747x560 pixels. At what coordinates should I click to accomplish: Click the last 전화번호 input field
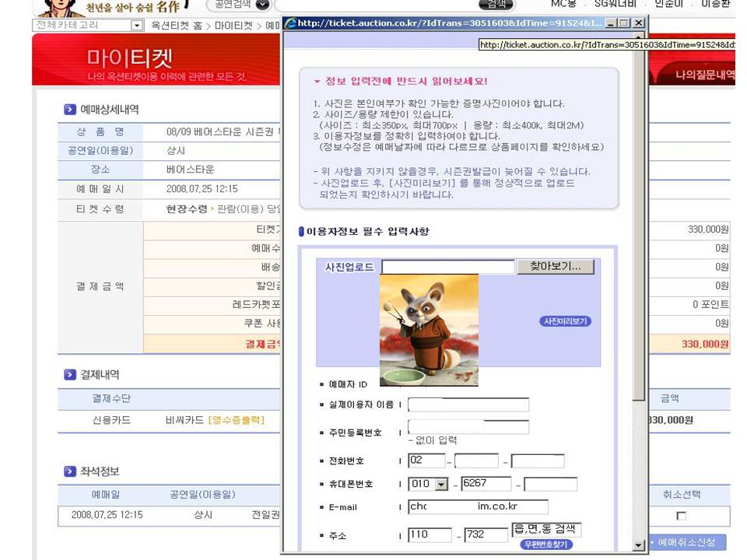tap(538, 460)
